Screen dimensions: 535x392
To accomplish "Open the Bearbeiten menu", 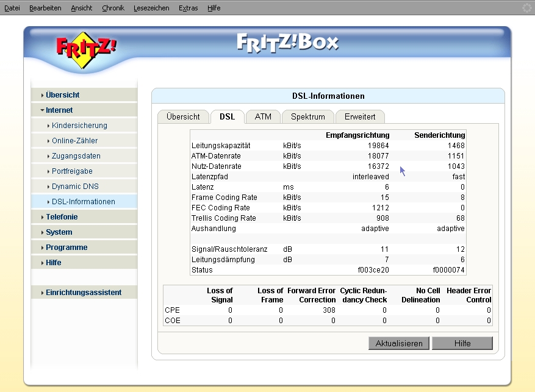I will click(45, 8).
